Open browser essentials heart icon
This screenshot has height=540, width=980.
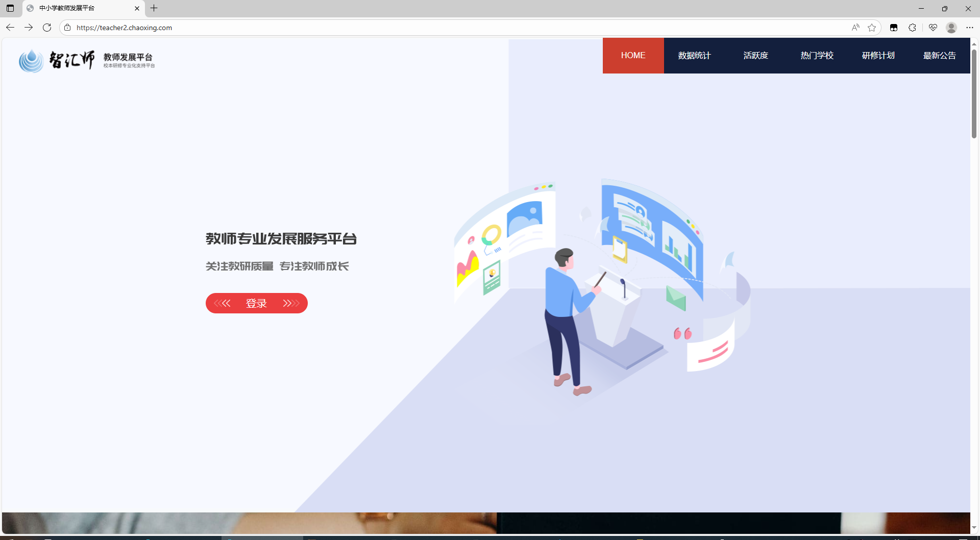coord(933,28)
